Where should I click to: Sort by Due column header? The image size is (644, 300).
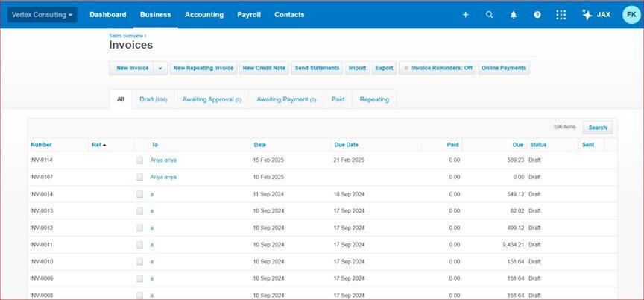click(x=518, y=145)
